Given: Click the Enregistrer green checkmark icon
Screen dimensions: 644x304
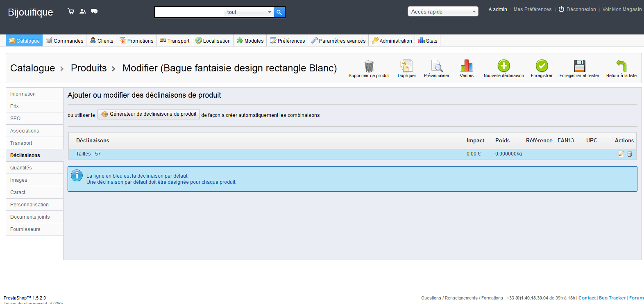Looking at the screenshot, I should (x=542, y=66).
